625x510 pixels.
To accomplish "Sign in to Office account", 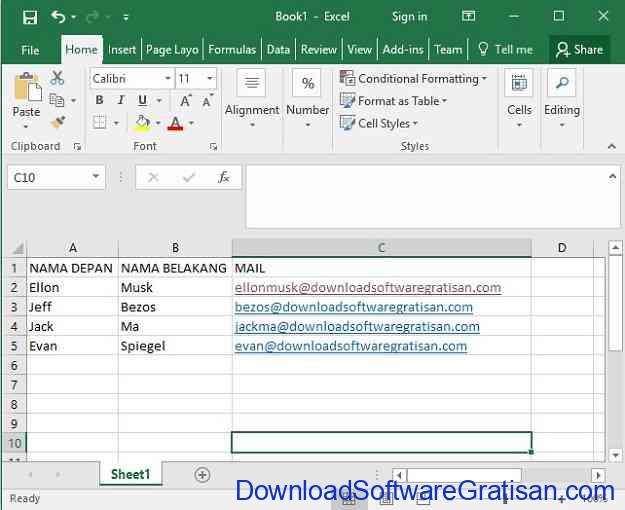I will (409, 17).
